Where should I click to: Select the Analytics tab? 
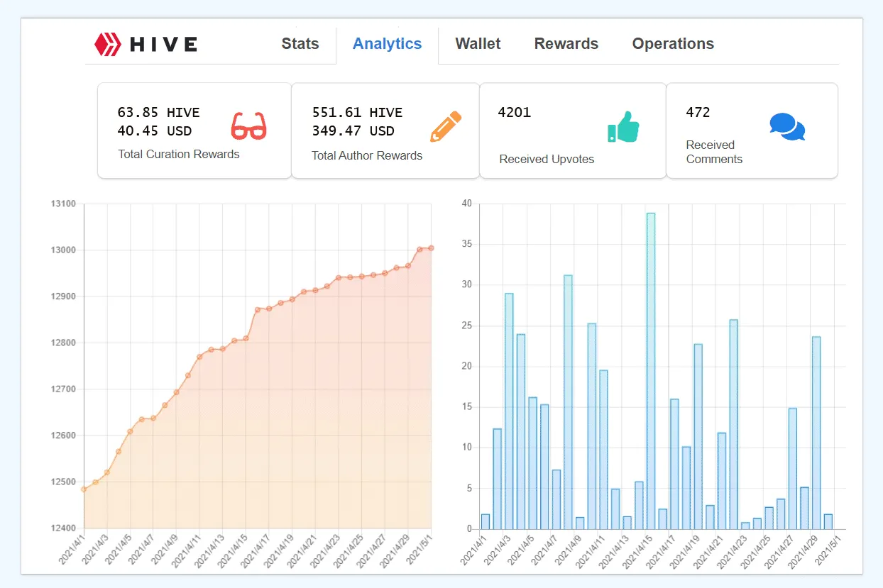[x=388, y=44]
